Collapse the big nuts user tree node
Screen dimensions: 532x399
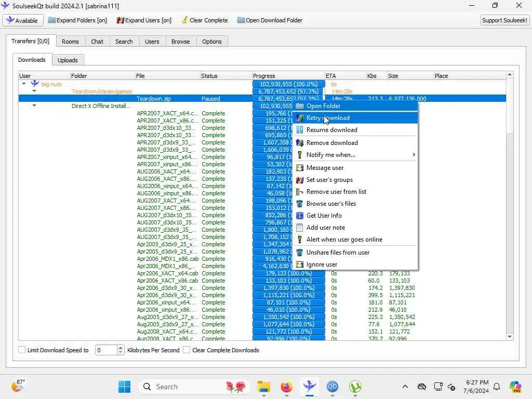click(24, 84)
